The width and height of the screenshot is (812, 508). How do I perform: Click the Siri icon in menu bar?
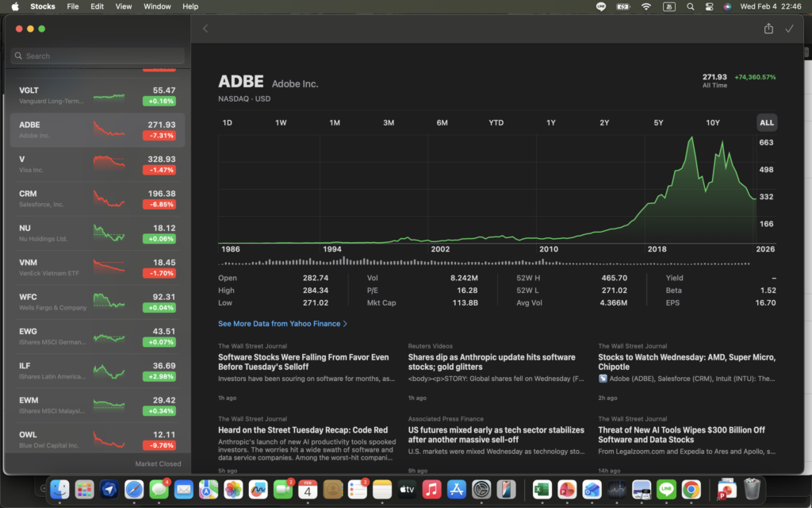click(727, 6)
